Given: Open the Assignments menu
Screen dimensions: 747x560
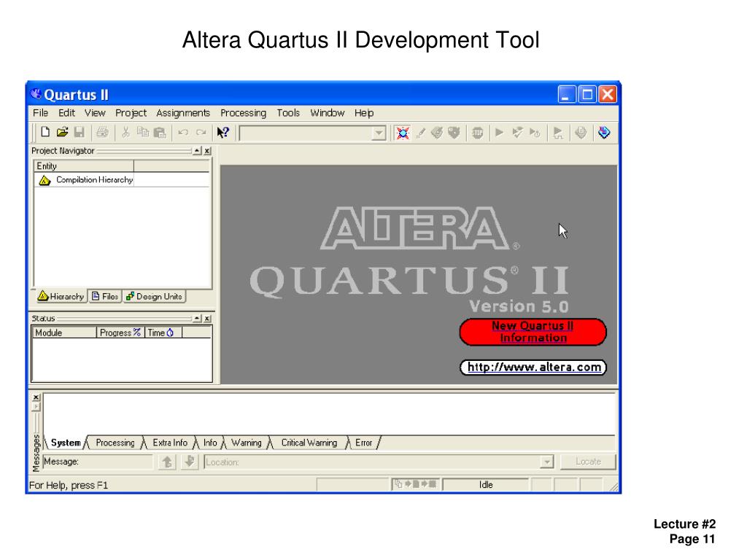Looking at the screenshot, I should (183, 113).
